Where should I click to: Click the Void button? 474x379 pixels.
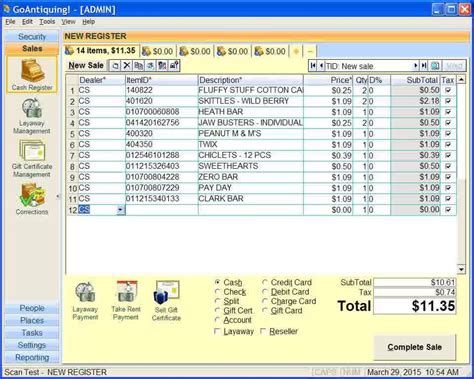pyautogui.click(x=454, y=66)
